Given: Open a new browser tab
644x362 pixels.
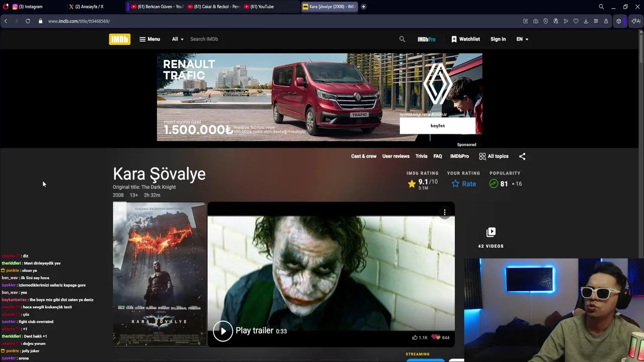Looking at the screenshot, I should (363, 7).
